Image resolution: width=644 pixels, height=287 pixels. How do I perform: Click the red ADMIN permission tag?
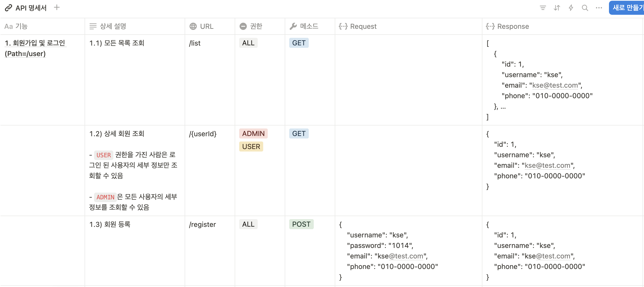click(x=253, y=133)
